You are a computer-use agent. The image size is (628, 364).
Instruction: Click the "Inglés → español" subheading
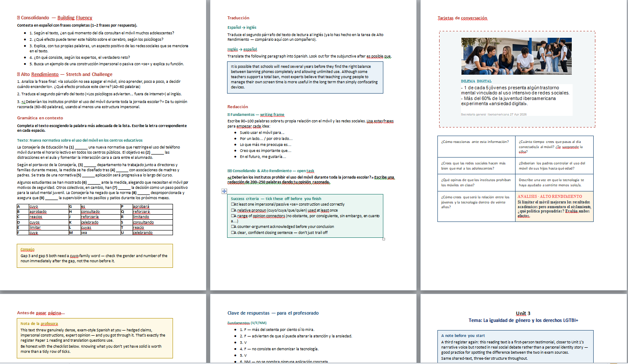(242, 49)
